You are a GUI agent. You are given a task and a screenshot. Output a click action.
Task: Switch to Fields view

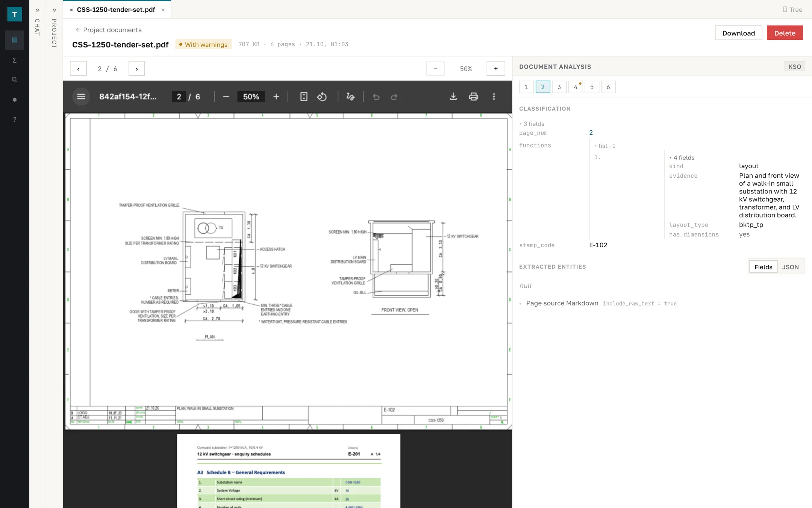(x=763, y=267)
